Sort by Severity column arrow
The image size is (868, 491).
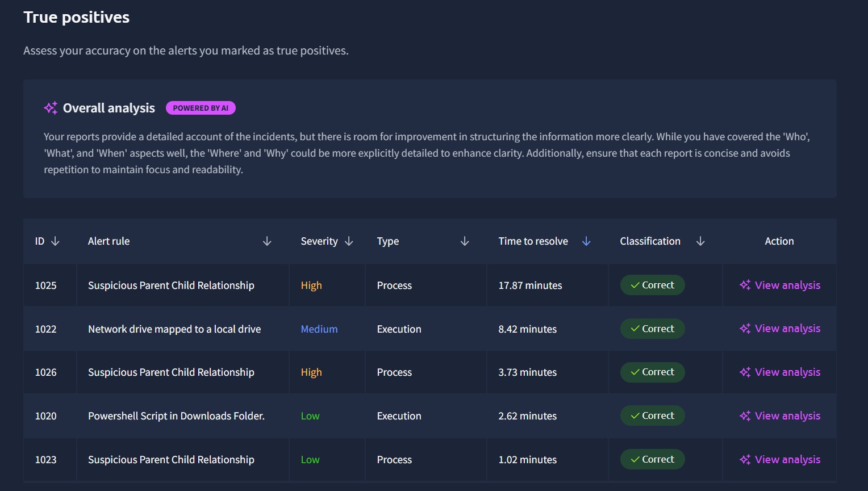pyautogui.click(x=349, y=242)
